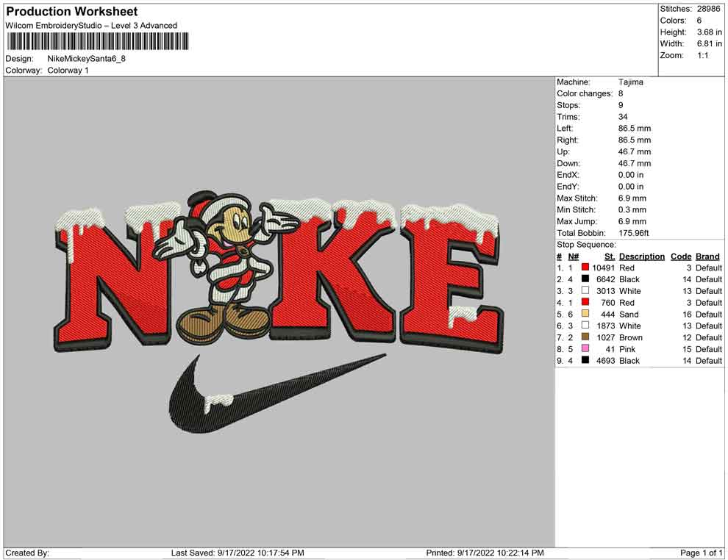Image resolution: width=728 pixels, height=560 pixels.
Task: Click the Down value 46.7 mm
Action: coord(634,163)
